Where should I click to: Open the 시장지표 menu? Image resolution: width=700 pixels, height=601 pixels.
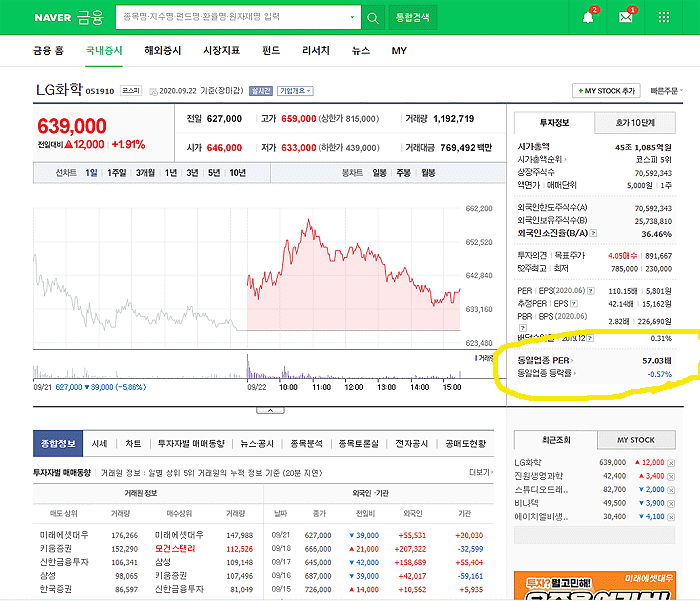(221, 50)
